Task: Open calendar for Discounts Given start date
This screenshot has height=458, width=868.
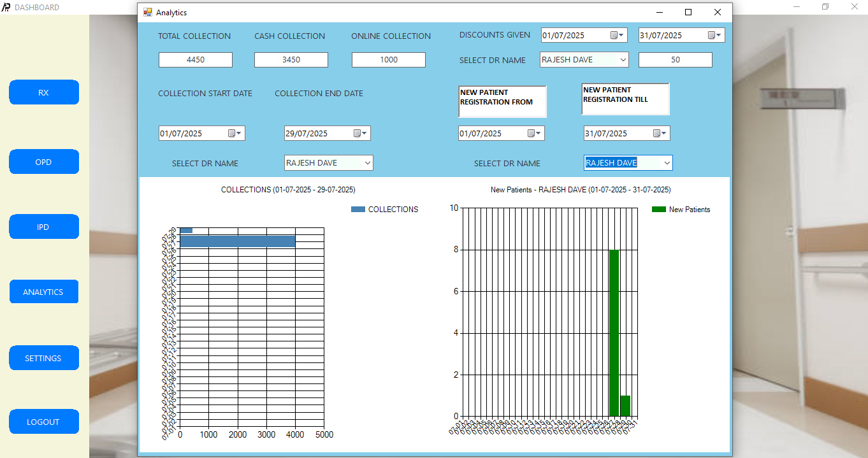Action: pos(617,36)
